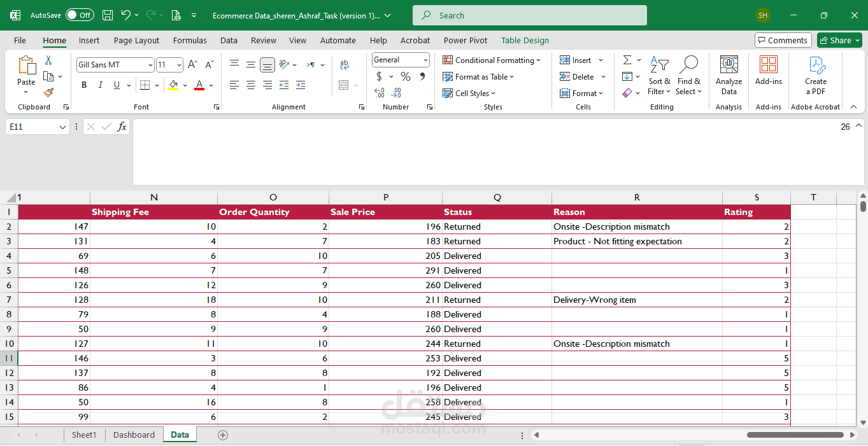Click the Name Box showing E11

point(32,127)
